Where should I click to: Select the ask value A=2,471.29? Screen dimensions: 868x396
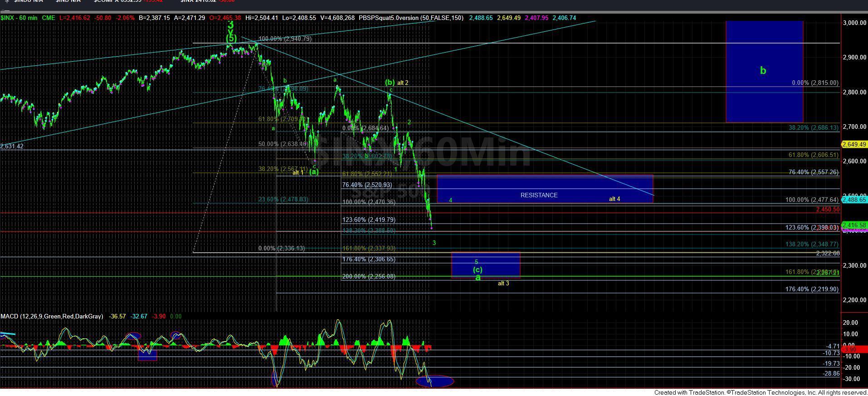pyautogui.click(x=190, y=18)
